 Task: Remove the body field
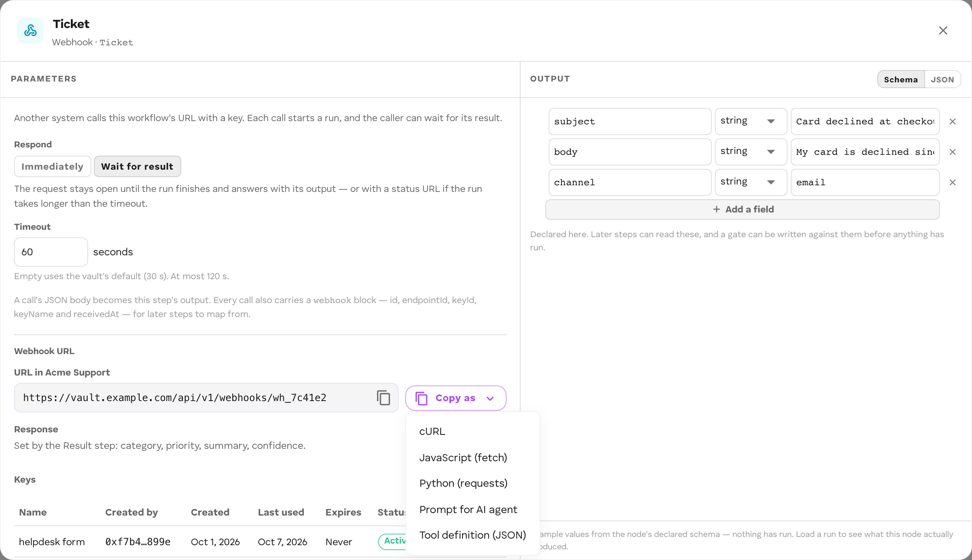tap(953, 152)
